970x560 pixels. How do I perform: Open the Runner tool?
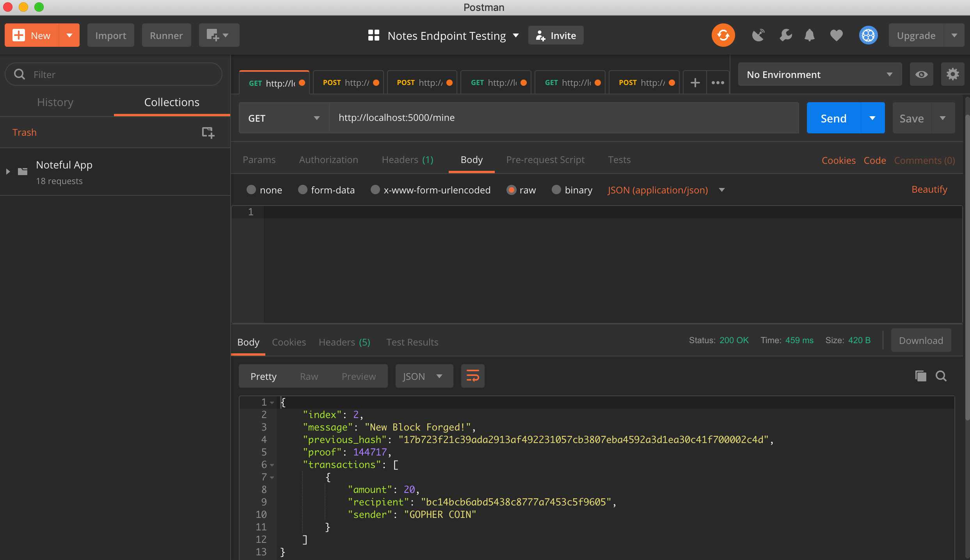166,35
